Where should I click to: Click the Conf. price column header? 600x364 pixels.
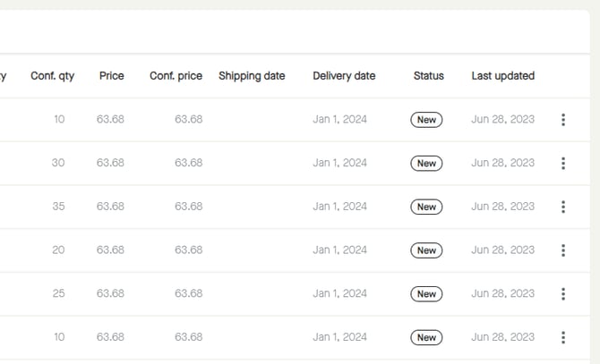pyautogui.click(x=176, y=76)
